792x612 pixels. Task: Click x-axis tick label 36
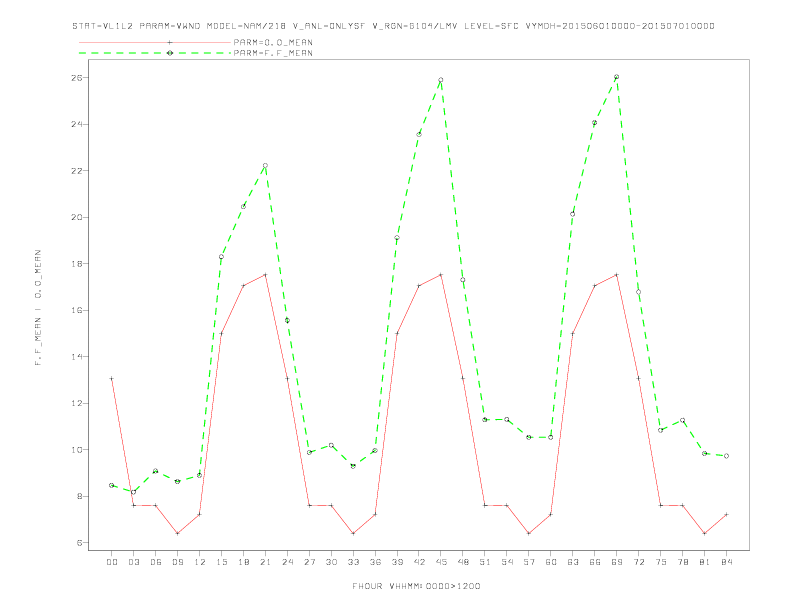coord(375,562)
